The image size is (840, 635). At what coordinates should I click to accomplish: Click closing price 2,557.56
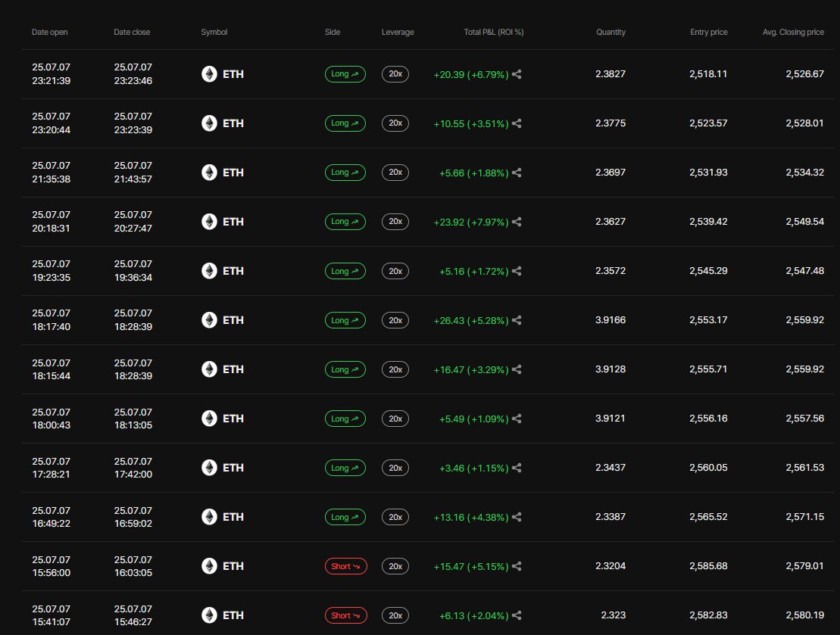tap(804, 419)
